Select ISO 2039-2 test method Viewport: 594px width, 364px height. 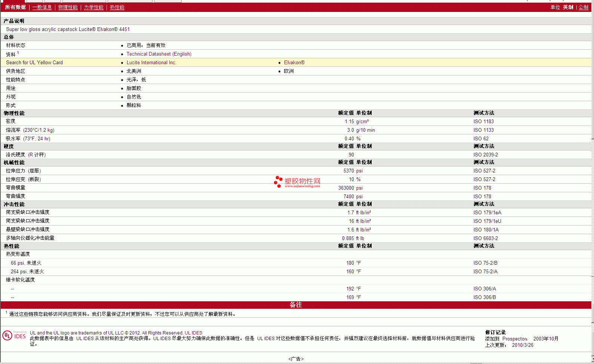pos(486,155)
